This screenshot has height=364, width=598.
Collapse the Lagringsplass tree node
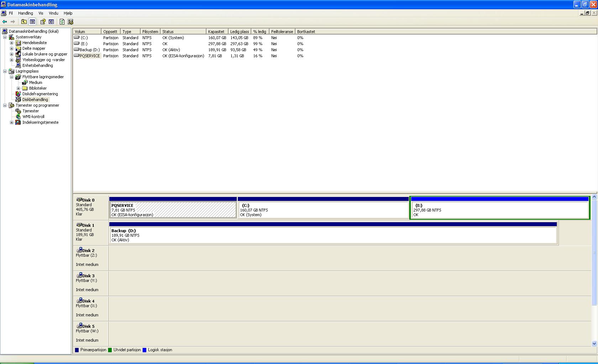tap(5, 71)
